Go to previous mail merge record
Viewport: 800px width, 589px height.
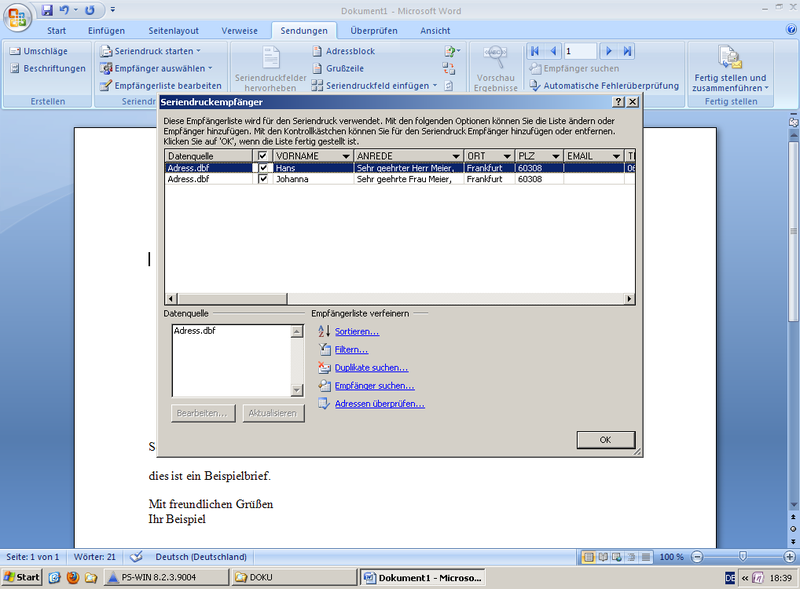[x=553, y=51]
